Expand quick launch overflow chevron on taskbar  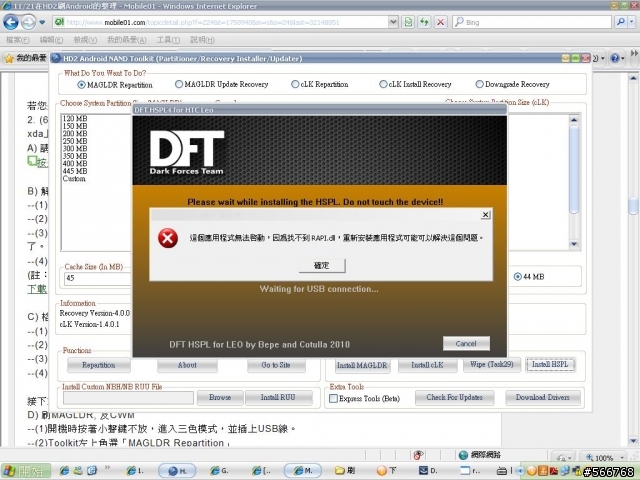tap(107, 468)
